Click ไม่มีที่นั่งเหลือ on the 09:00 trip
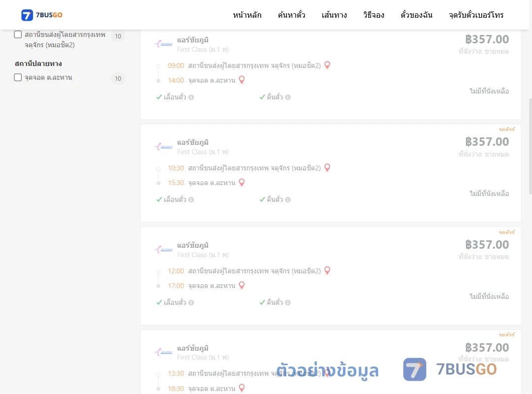 [x=489, y=91]
